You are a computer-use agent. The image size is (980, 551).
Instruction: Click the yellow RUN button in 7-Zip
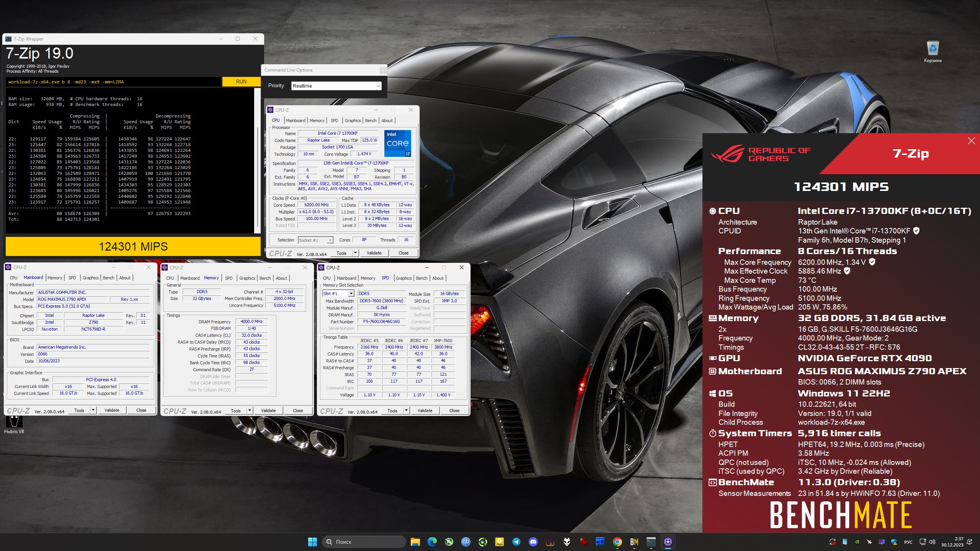(241, 82)
